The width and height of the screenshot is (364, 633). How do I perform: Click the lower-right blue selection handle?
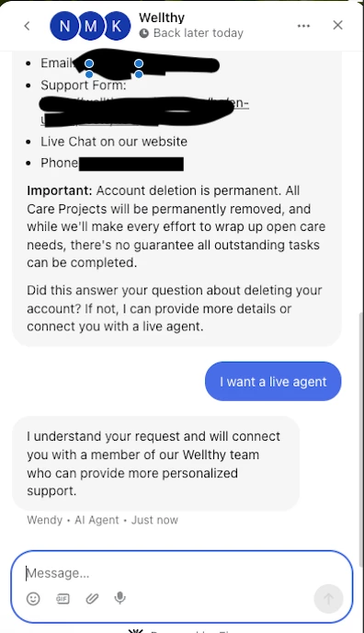tap(139, 75)
